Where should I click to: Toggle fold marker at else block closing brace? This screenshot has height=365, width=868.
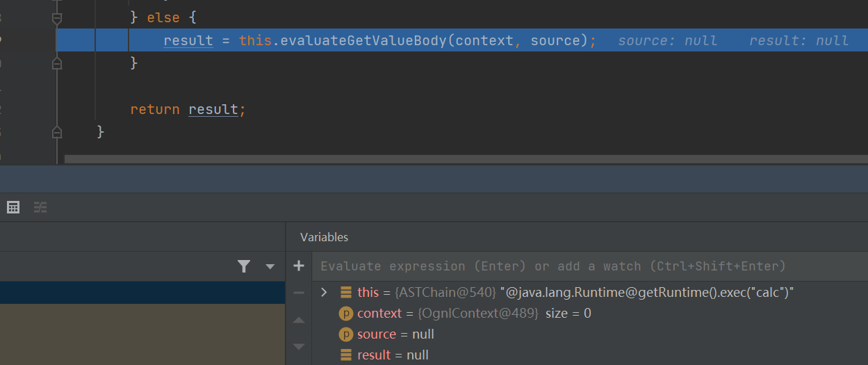(x=57, y=63)
